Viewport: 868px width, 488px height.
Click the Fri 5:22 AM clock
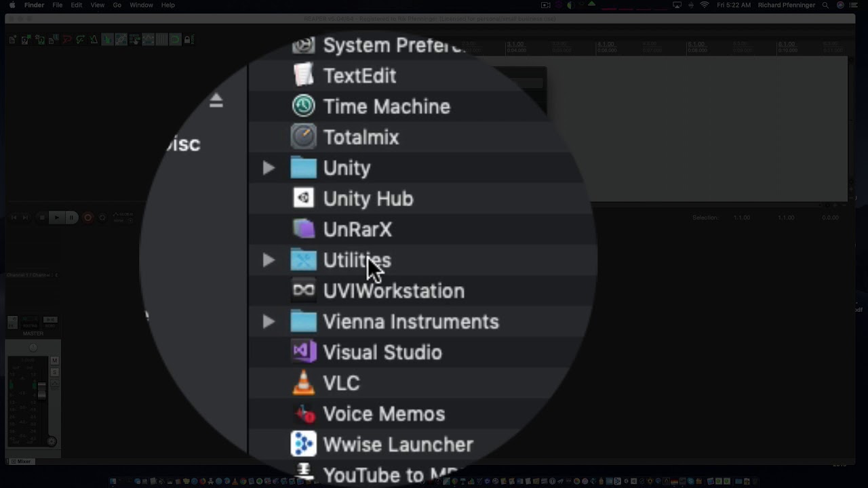[734, 5]
